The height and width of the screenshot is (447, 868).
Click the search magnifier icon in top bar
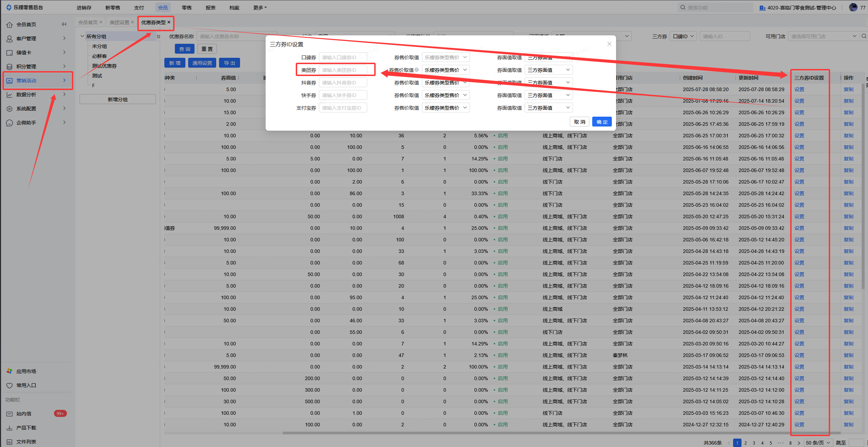[x=683, y=7]
